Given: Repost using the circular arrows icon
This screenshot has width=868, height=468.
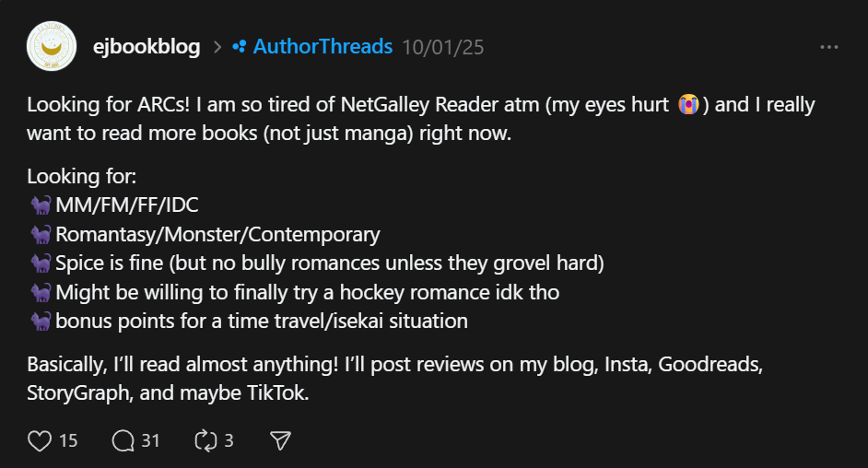Looking at the screenshot, I should click(205, 441).
